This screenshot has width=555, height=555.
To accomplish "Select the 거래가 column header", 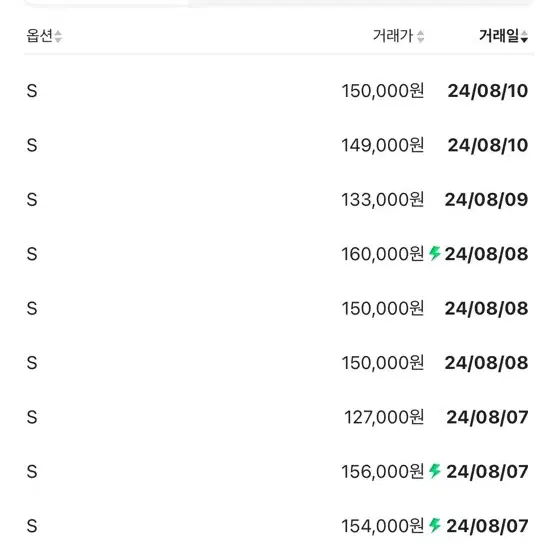I will (393, 36).
